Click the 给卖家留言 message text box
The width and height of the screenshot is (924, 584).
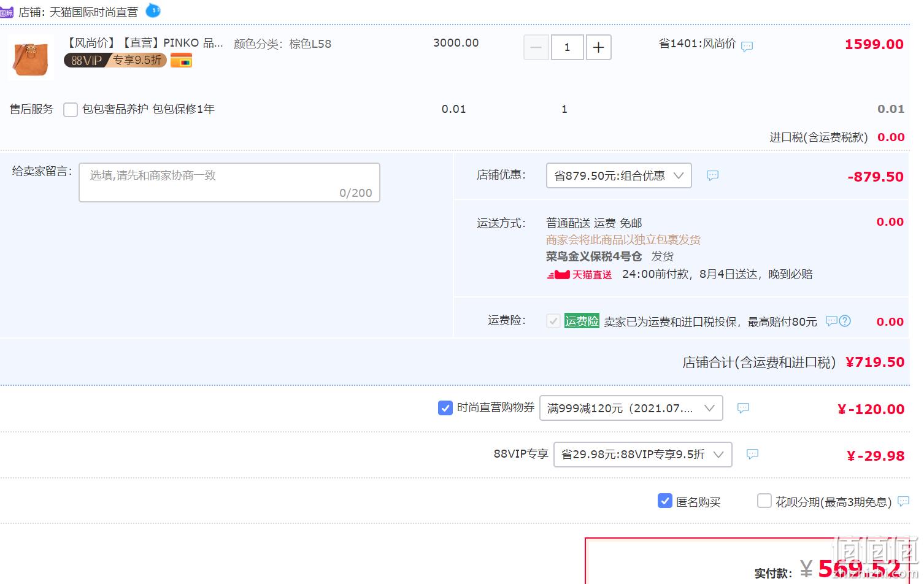pos(229,182)
